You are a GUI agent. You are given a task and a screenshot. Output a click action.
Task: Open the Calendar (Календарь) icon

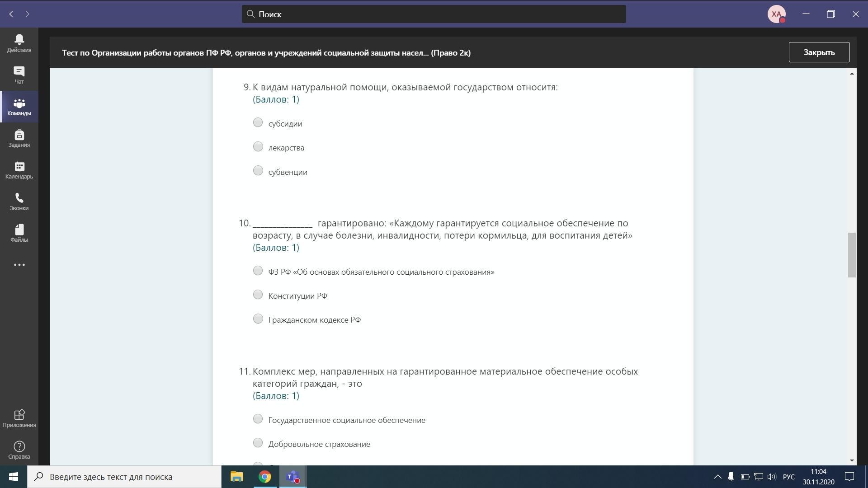coord(19,170)
